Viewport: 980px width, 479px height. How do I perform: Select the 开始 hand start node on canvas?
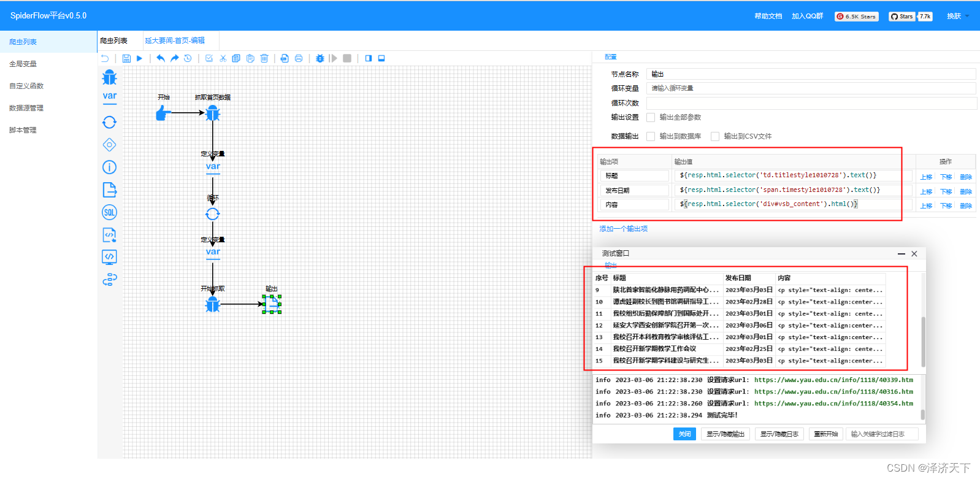[x=163, y=113]
